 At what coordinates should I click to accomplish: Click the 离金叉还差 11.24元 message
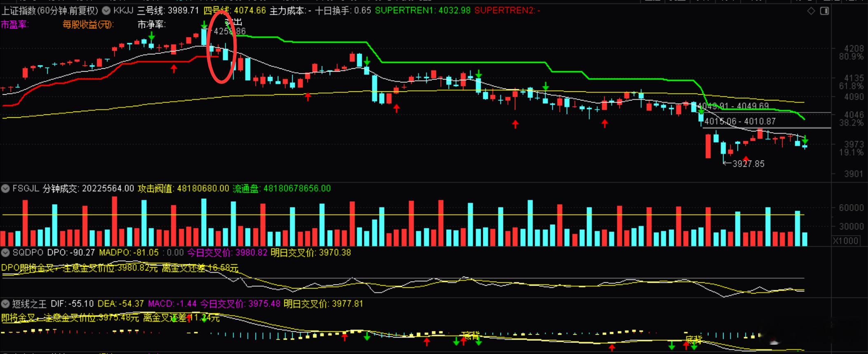pos(182,318)
